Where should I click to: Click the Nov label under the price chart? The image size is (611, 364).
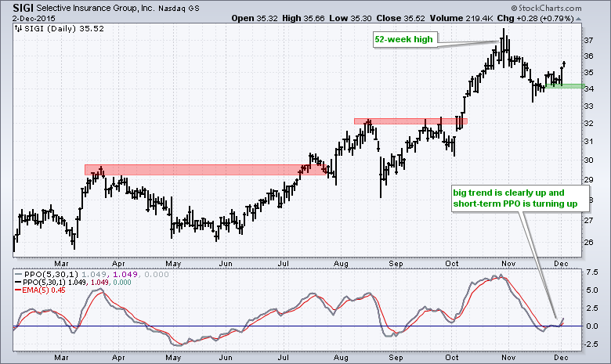[x=508, y=264]
